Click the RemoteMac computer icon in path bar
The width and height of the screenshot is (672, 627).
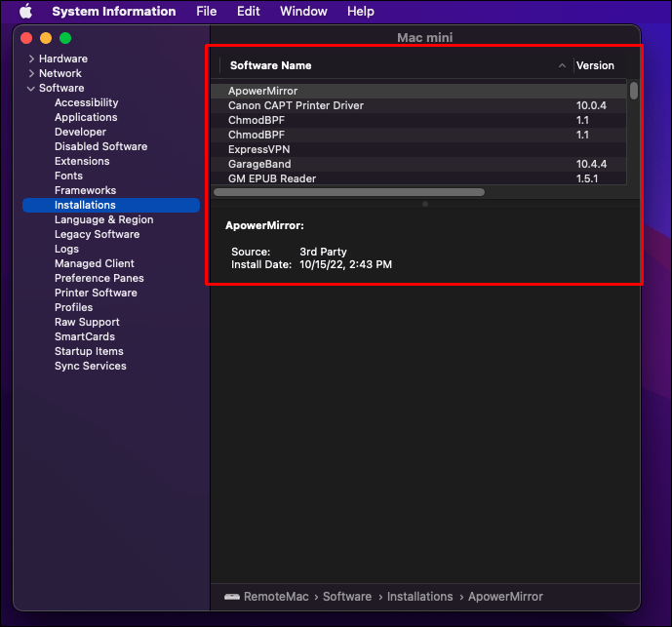tap(232, 597)
